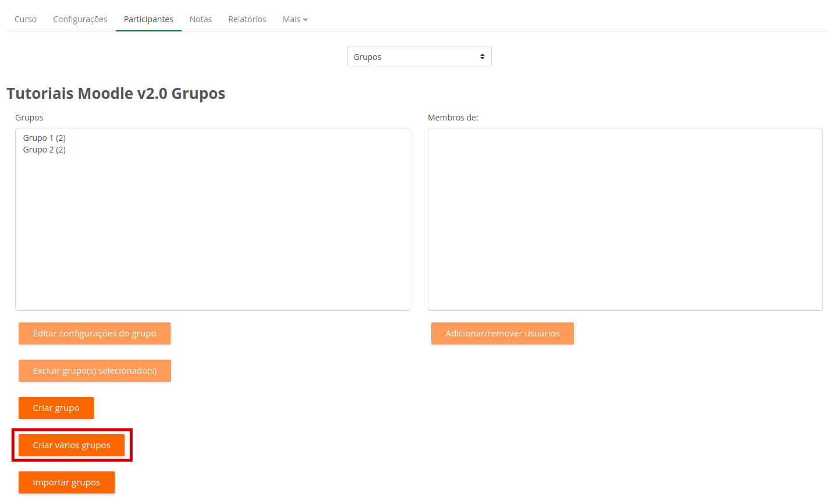
Task: Click the chevron icon beside Mais
Action: (306, 20)
